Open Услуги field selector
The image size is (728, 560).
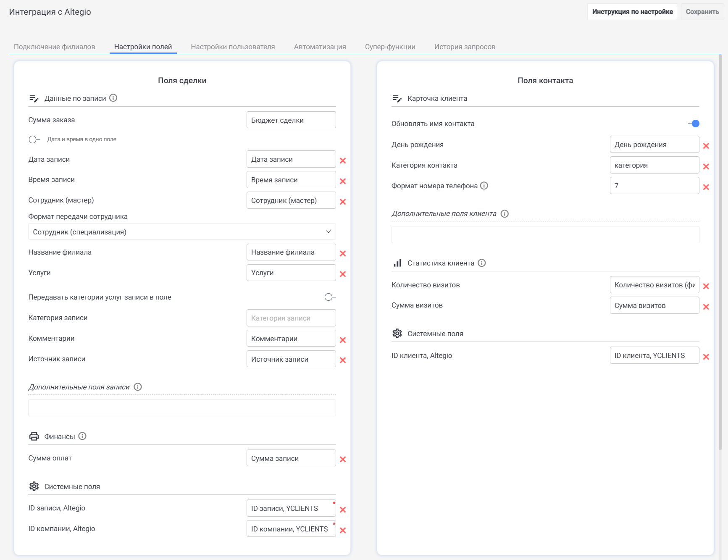291,273
